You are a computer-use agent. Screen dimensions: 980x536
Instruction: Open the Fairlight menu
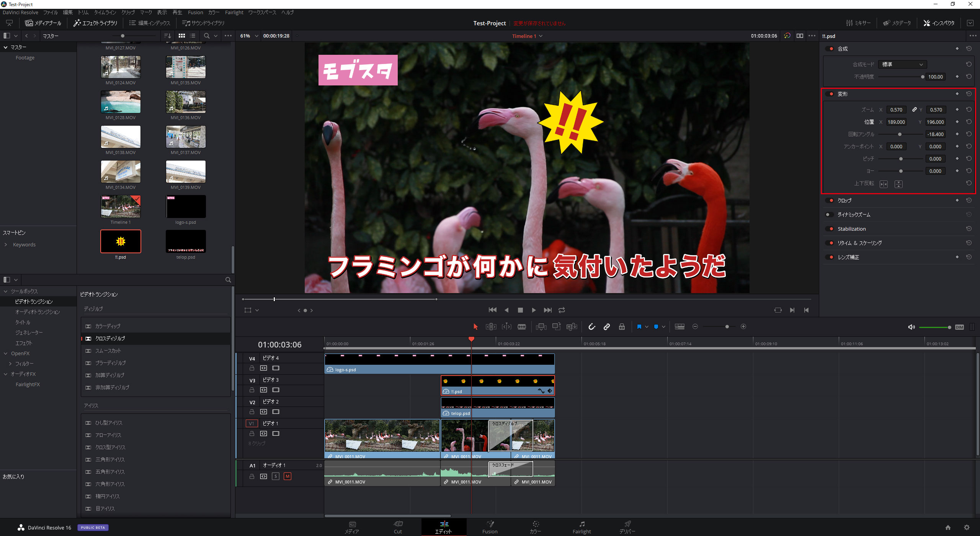[x=234, y=12]
